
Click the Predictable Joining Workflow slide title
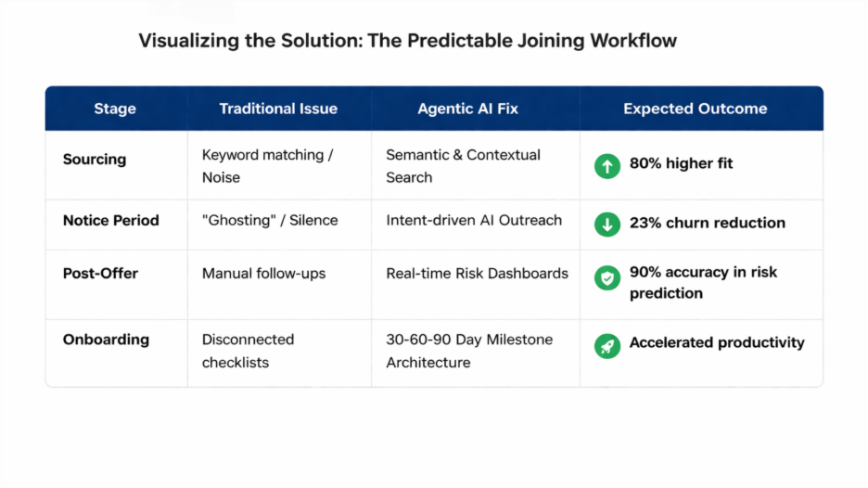click(x=408, y=41)
